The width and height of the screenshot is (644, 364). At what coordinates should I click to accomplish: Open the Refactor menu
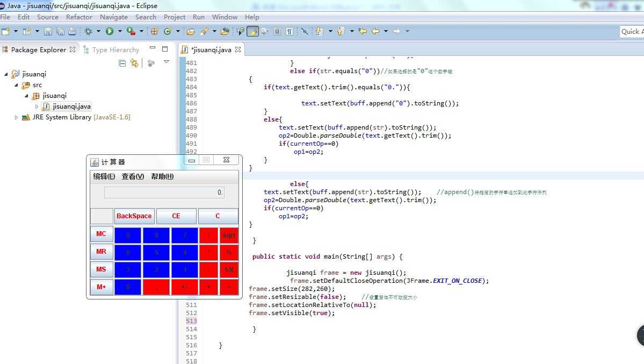79,17
